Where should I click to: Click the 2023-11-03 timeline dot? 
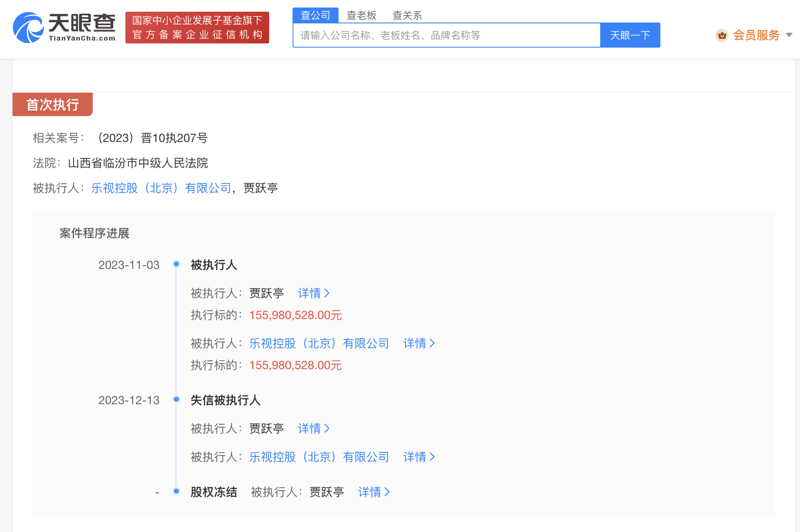point(176,264)
